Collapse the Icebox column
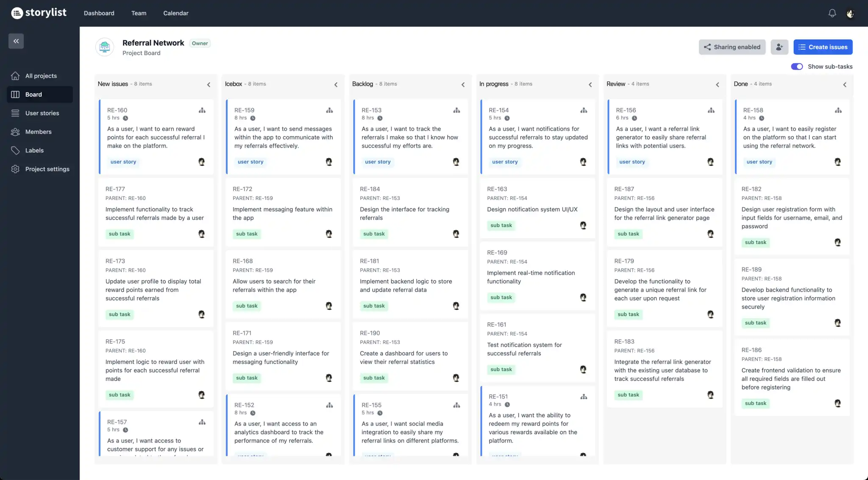Image resolution: width=868 pixels, height=480 pixels. (336, 85)
